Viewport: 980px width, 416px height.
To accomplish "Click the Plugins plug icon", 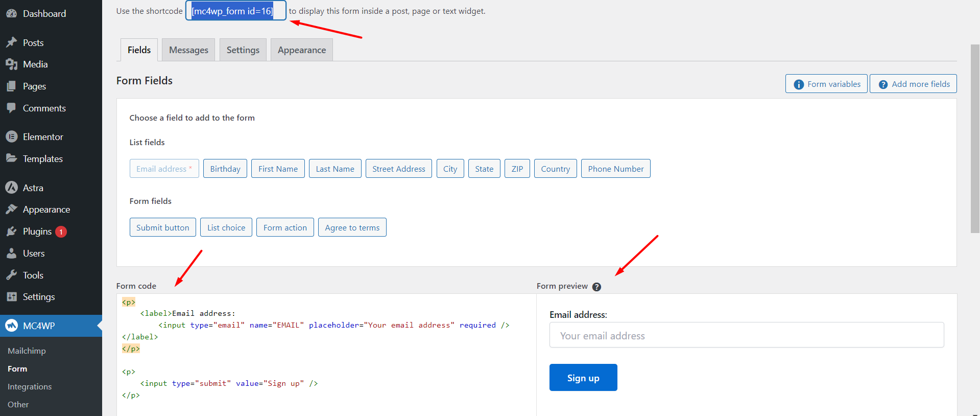I will (11, 232).
